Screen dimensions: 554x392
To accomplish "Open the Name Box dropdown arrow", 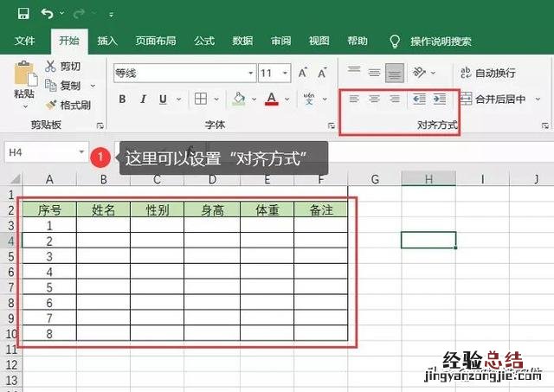I will point(81,152).
